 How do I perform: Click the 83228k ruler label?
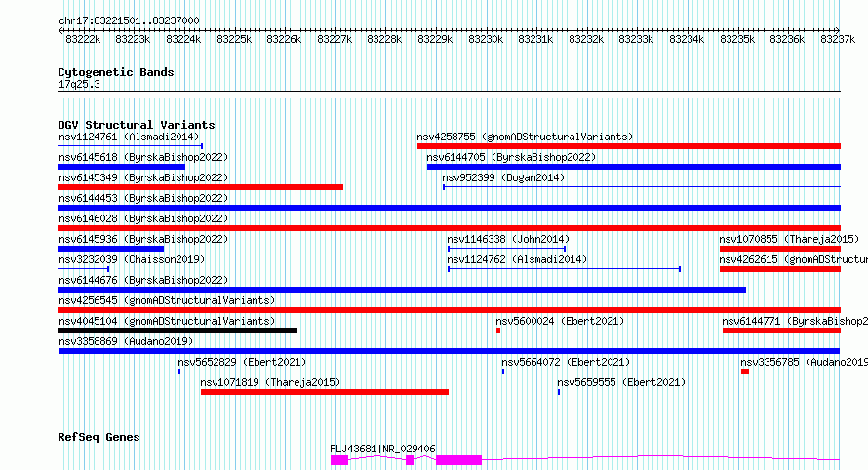(x=384, y=39)
